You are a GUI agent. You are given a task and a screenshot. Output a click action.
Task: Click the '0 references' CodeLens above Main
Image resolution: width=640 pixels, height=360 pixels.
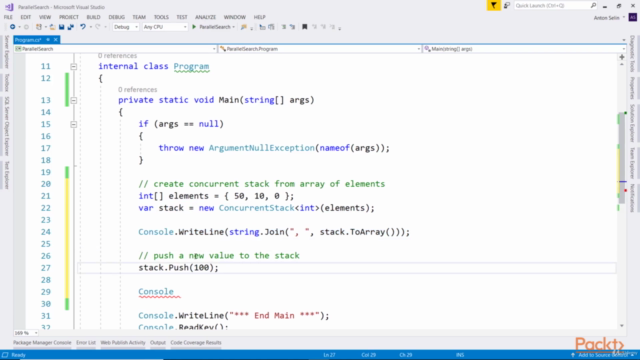pyautogui.click(x=138, y=89)
